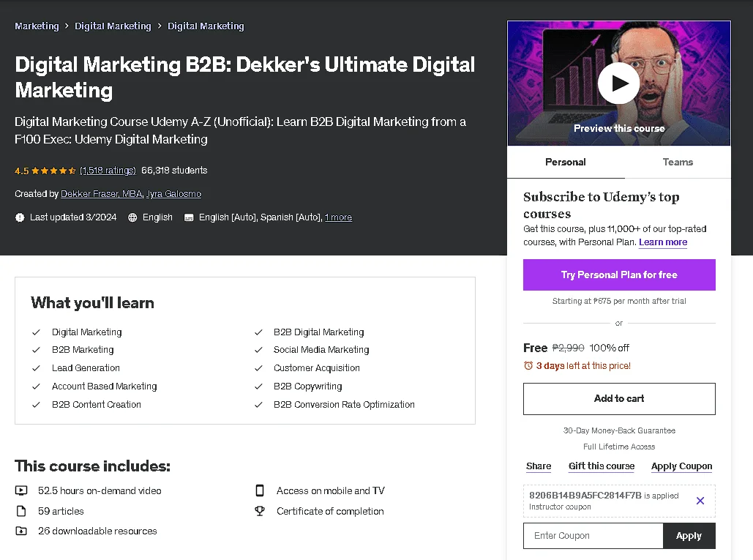This screenshot has height=560, width=753.
Task: Click the downloadable resources icon
Action: [21, 531]
